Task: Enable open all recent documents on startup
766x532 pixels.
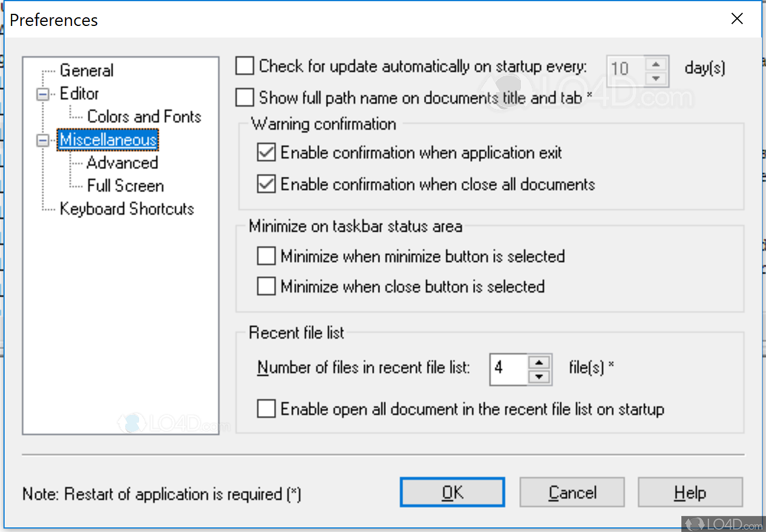Action: tap(266, 409)
